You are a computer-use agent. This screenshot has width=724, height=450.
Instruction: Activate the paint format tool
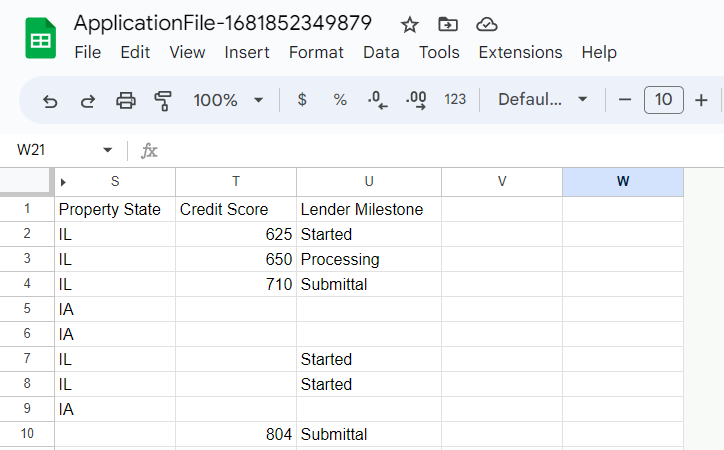[163, 100]
